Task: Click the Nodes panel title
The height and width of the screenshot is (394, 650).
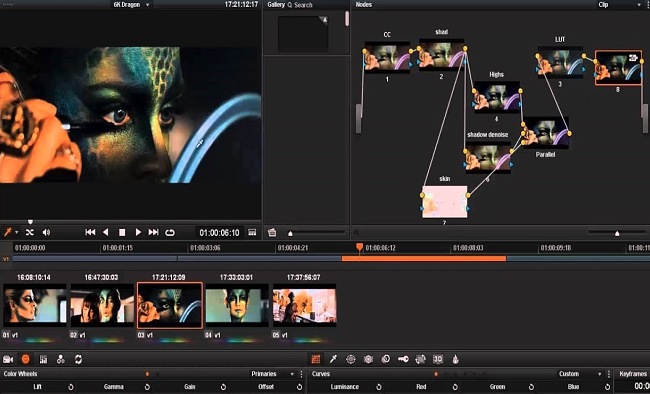Action: (364, 5)
